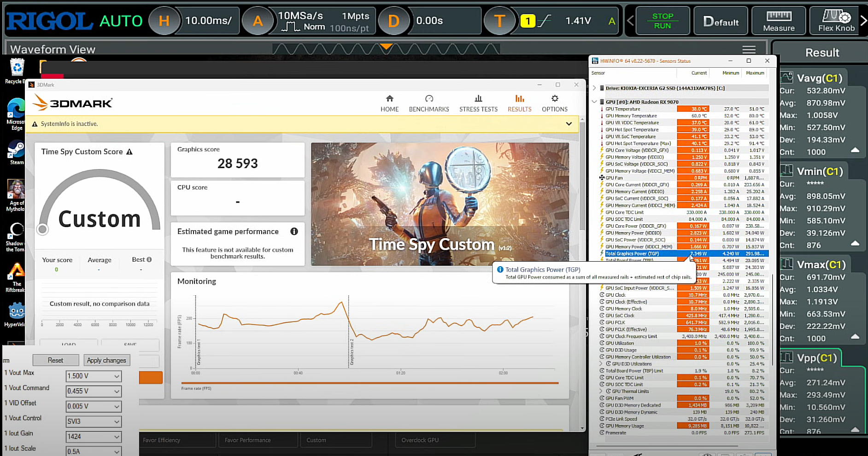Image resolution: width=868 pixels, height=456 pixels.
Task: Toggle the oscilloscope STOP/RUN button
Action: point(663,21)
